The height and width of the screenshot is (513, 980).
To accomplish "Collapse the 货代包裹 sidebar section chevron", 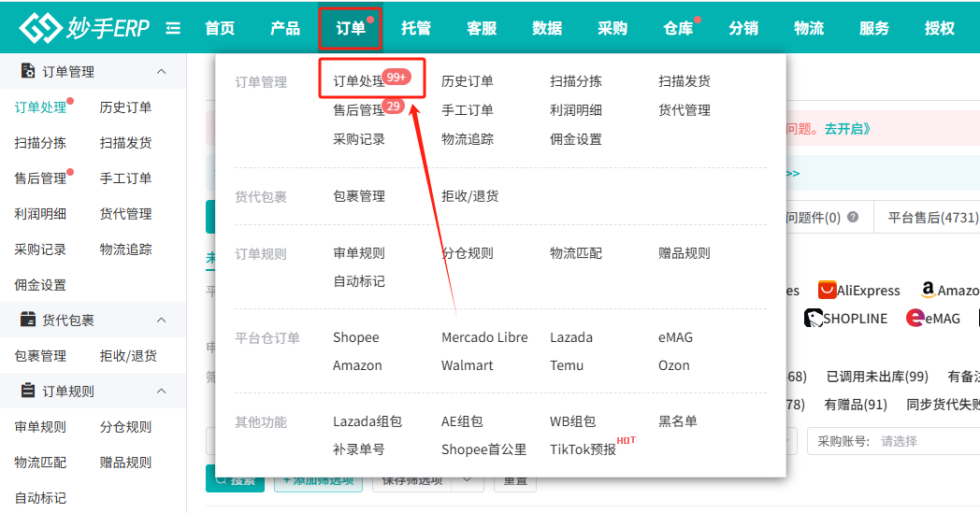I will pos(161,321).
